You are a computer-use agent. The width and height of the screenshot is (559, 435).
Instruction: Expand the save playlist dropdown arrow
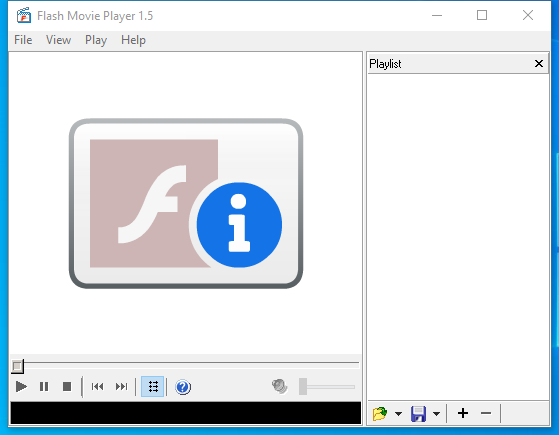pos(436,414)
